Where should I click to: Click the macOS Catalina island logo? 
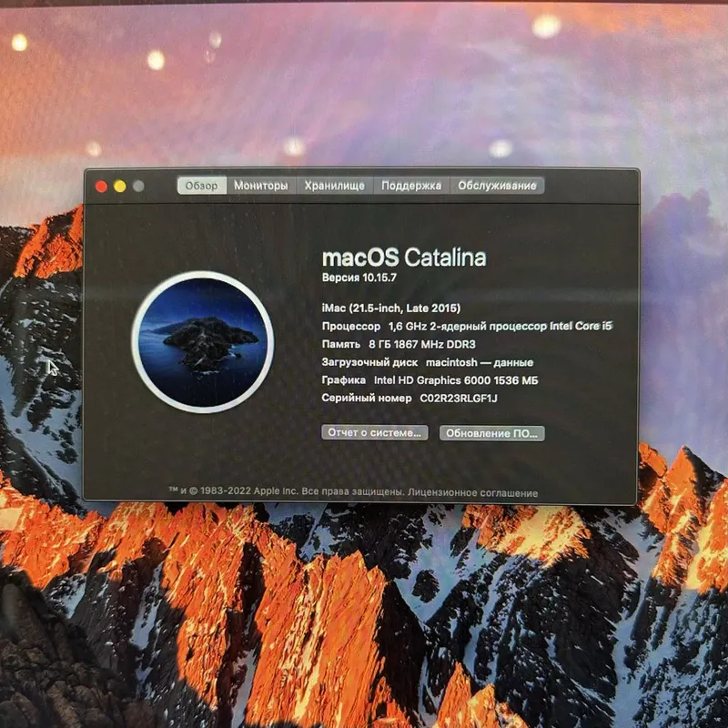click(203, 342)
